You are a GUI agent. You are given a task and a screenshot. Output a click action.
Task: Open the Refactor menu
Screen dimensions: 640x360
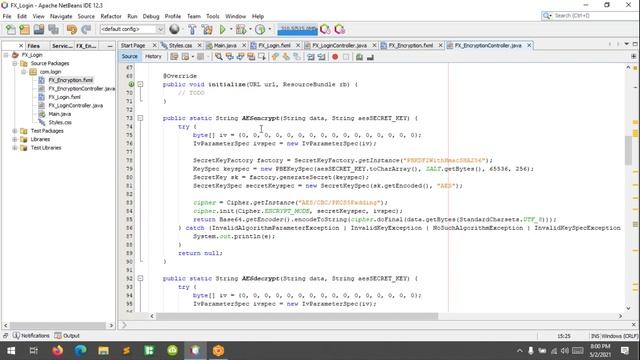pos(111,16)
